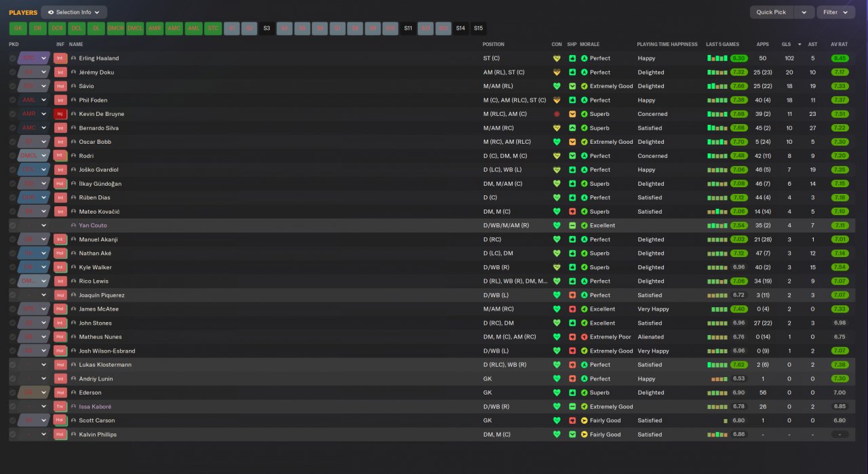Image resolution: width=868 pixels, height=474 pixels.
Task: Open Issa Kaboré's player name link
Action: 95,407
